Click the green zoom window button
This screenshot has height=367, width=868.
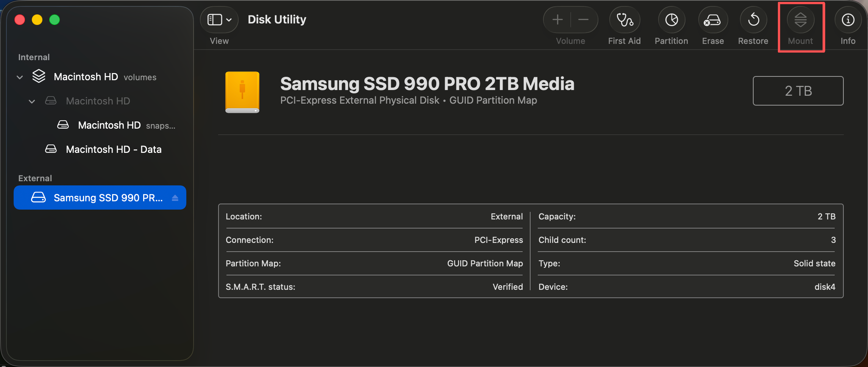point(55,20)
